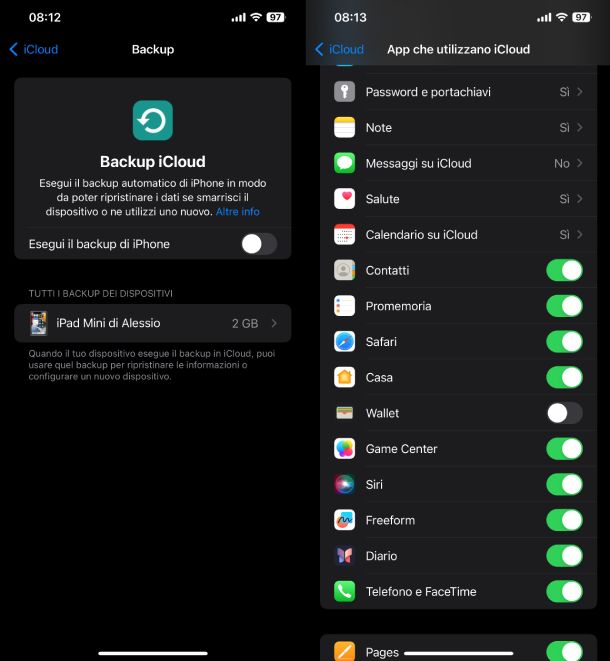Open Salute row chevron

(x=580, y=199)
